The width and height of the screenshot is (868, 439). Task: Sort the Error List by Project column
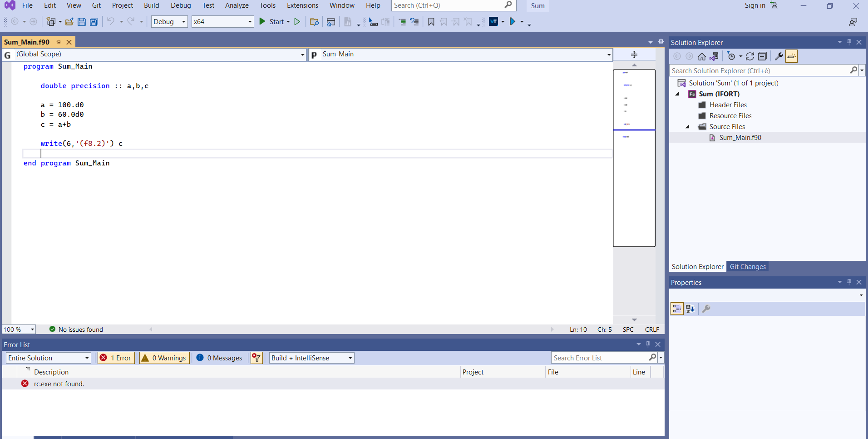click(x=503, y=372)
